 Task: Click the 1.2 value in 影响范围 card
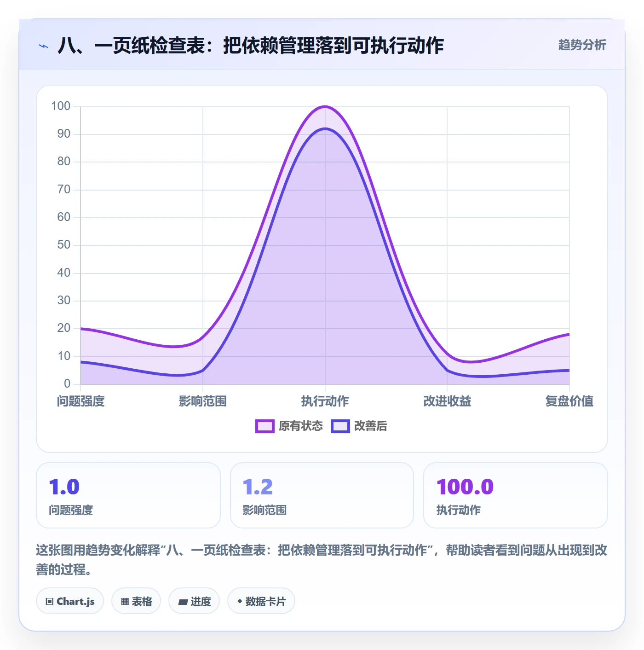(258, 487)
